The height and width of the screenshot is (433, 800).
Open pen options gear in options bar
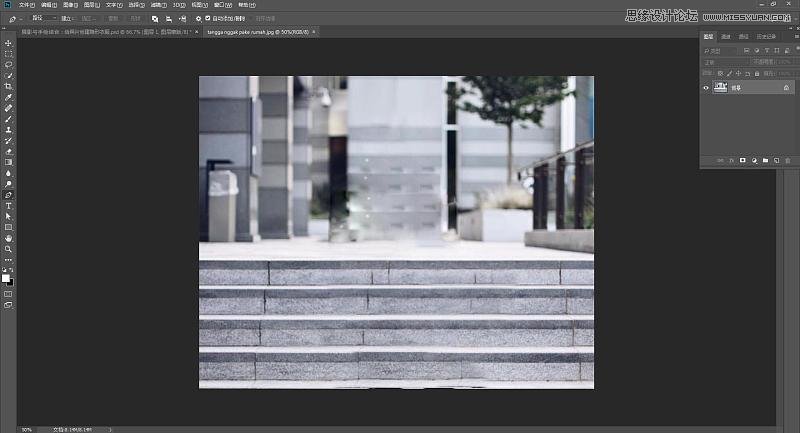click(x=198, y=18)
